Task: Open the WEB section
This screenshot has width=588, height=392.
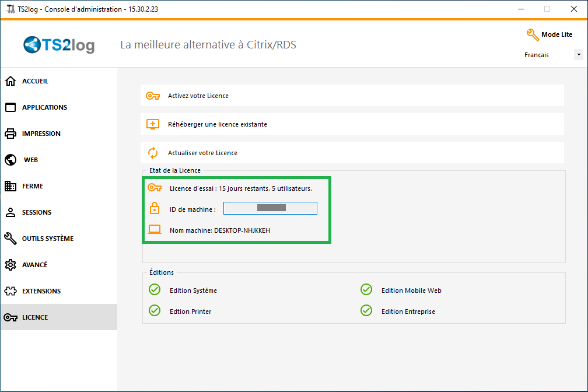Action: [x=59, y=160]
